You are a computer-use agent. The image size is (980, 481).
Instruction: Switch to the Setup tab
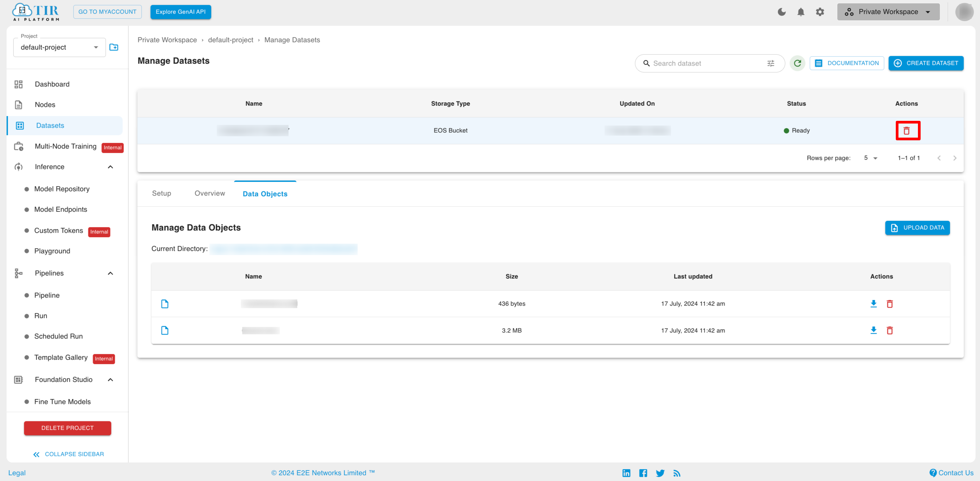[x=161, y=193]
